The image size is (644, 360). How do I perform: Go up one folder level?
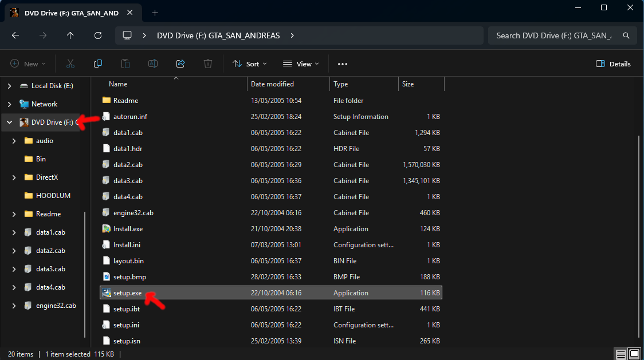[70, 35]
